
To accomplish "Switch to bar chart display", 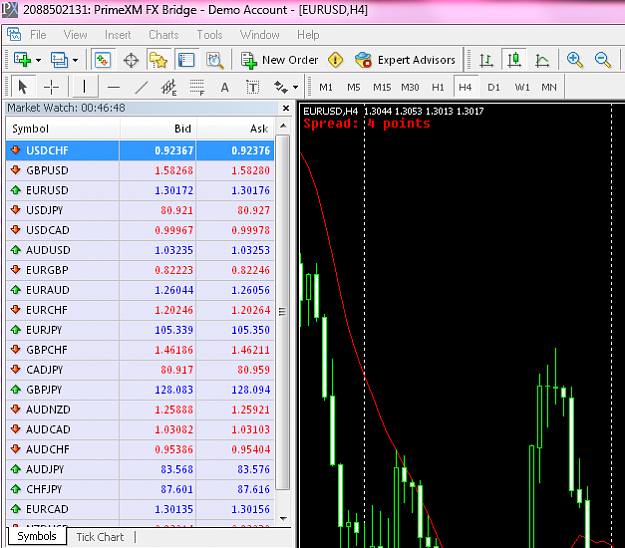I will [486, 60].
